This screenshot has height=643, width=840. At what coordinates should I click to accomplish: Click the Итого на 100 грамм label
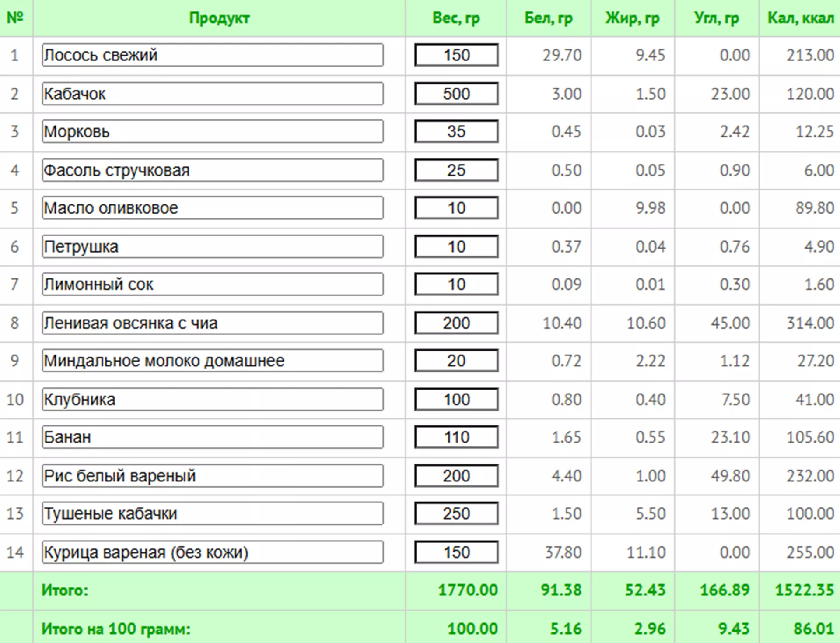[x=116, y=629]
